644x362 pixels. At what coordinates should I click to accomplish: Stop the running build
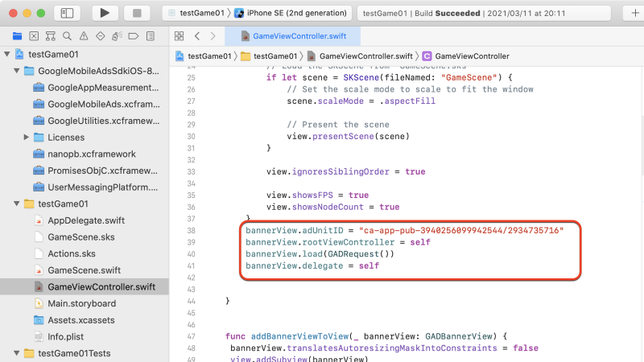pyautogui.click(x=137, y=13)
